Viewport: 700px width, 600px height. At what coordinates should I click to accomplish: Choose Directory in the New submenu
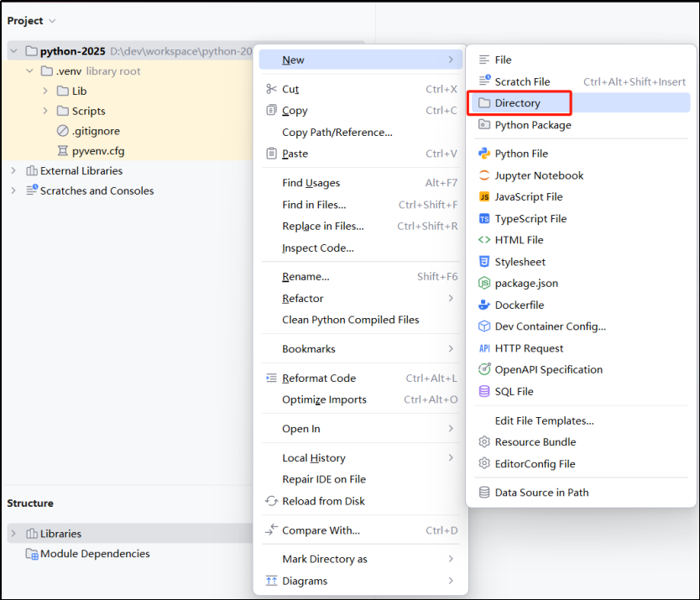(x=580, y=103)
